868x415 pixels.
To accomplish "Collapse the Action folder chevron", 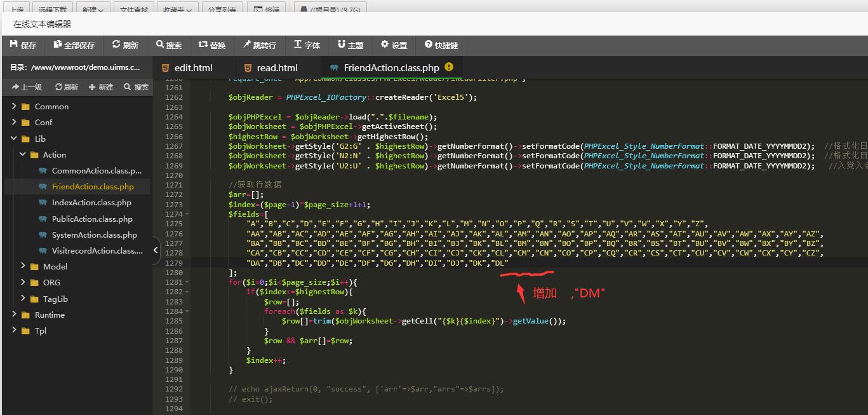I will click(23, 154).
